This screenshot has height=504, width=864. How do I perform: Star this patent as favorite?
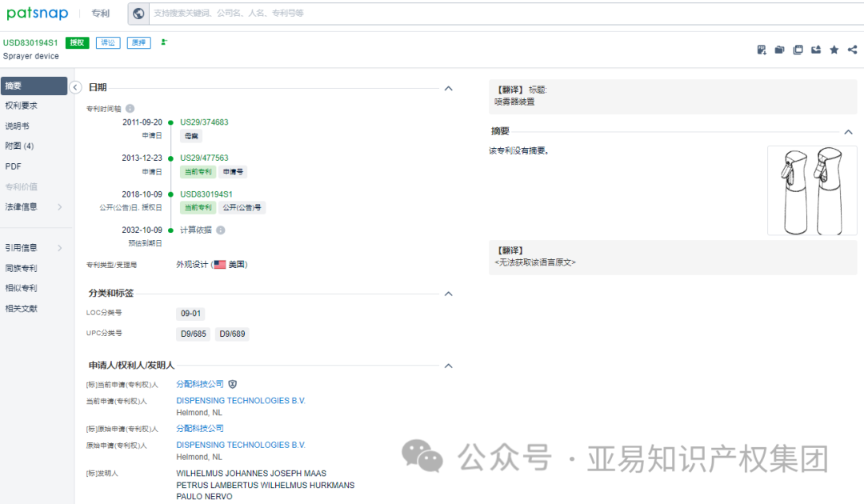834,49
